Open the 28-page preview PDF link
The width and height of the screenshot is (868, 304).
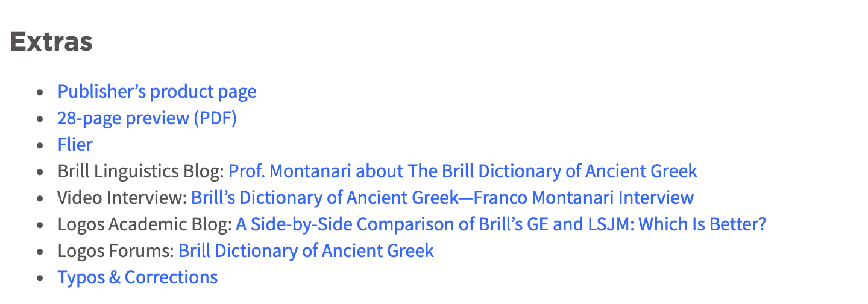point(147,118)
